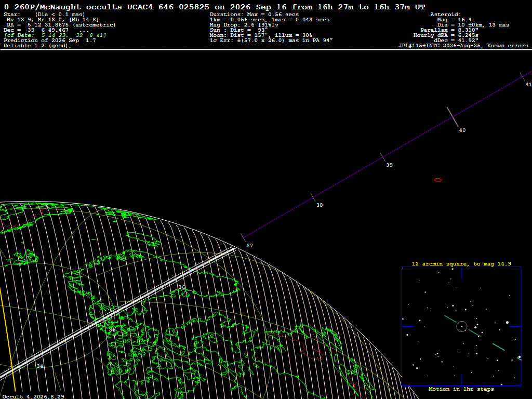532x399 pixels.
Task: Click the minute 40 tick mark
Action: [x=453, y=117]
